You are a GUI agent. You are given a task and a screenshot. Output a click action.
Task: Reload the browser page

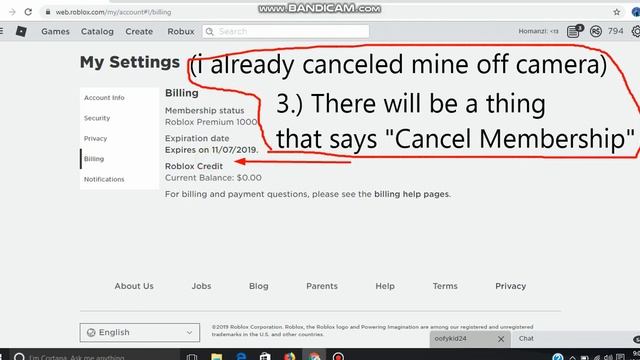pyautogui.click(x=28, y=12)
